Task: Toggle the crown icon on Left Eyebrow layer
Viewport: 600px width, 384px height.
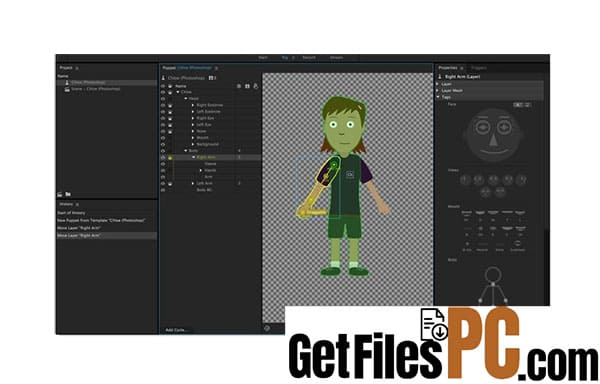Action: click(170, 112)
